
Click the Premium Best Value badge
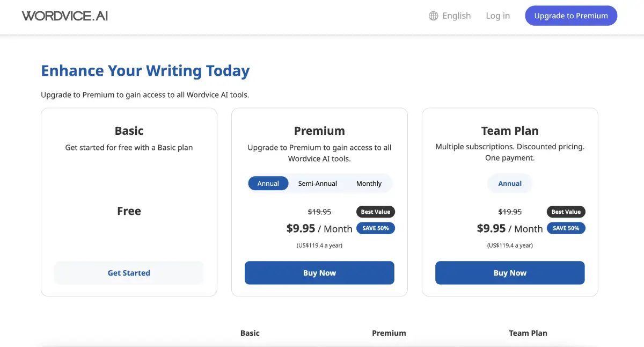(375, 212)
